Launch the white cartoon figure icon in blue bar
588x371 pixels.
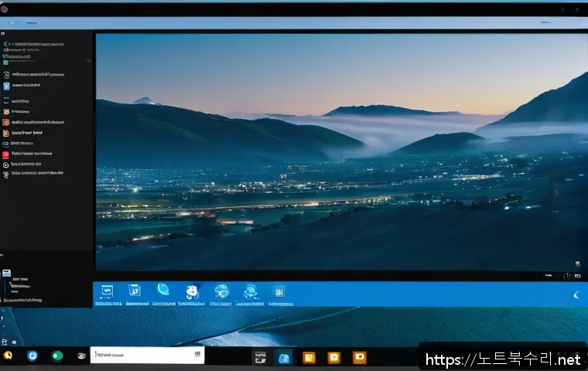[192, 291]
